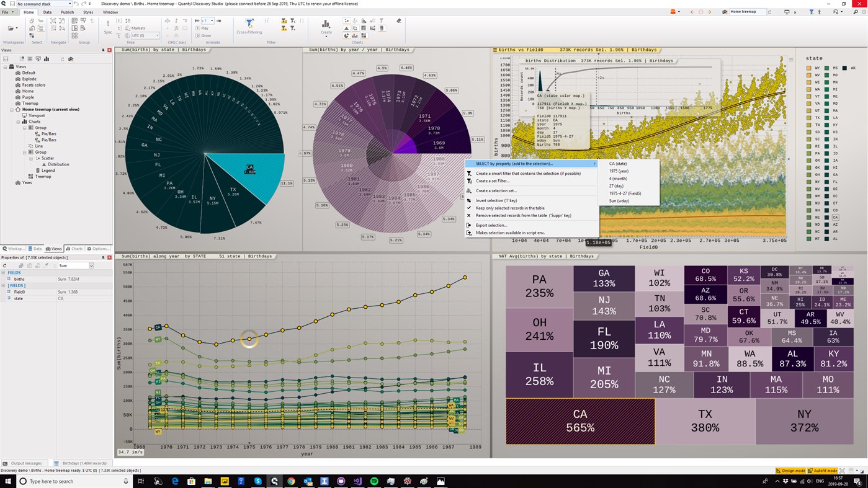
Task: Click the Grow icon in the Animate group
Action: tap(196, 35)
